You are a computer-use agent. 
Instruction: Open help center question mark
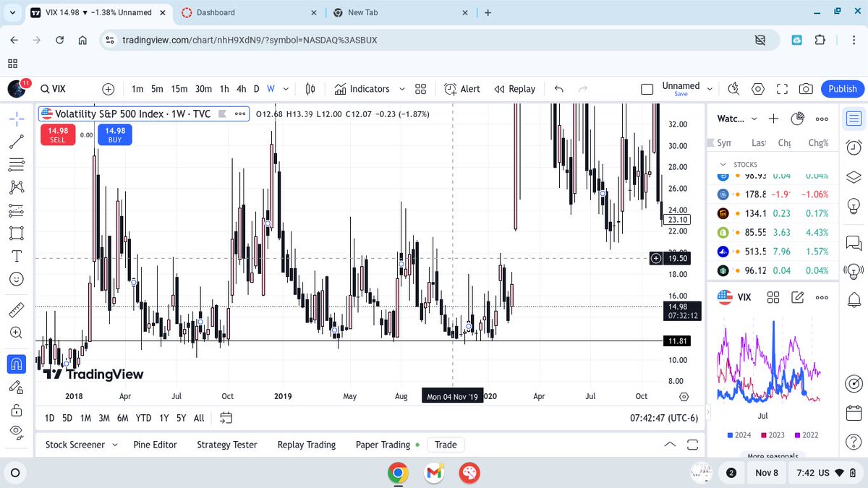click(x=854, y=441)
